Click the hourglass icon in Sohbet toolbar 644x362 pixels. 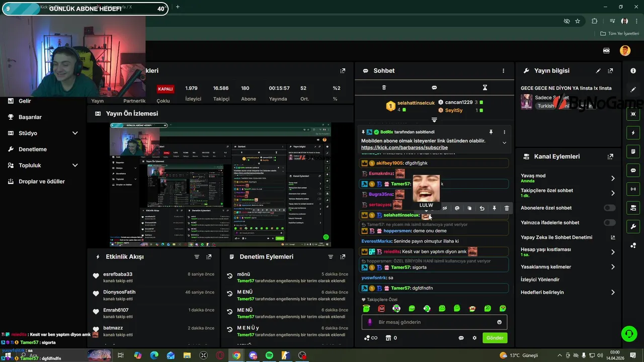[485, 87]
